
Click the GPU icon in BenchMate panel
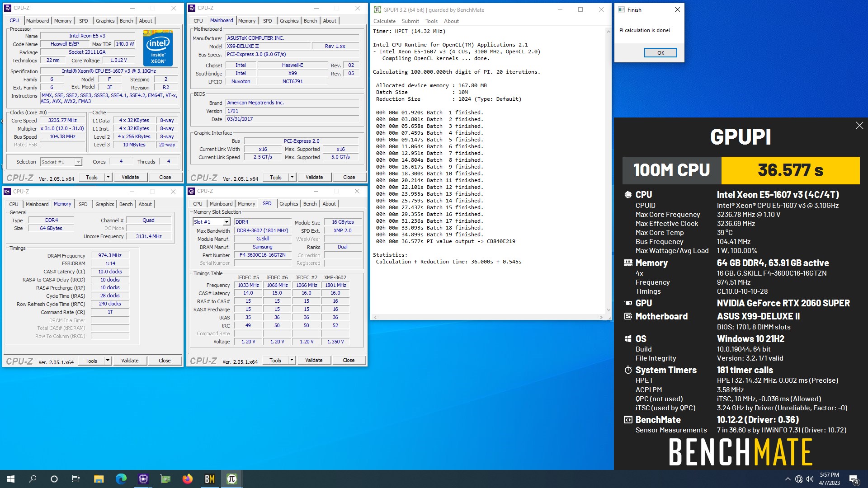[x=628, y=303]
